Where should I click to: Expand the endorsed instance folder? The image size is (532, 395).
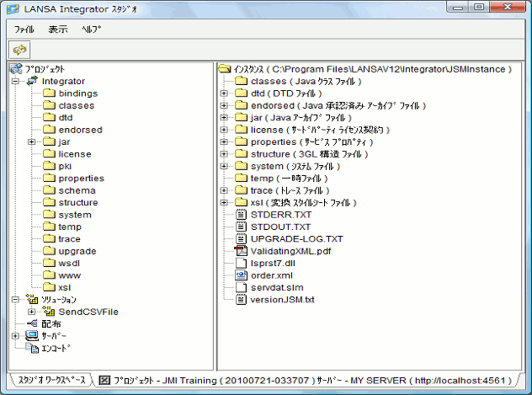point(224,105)
